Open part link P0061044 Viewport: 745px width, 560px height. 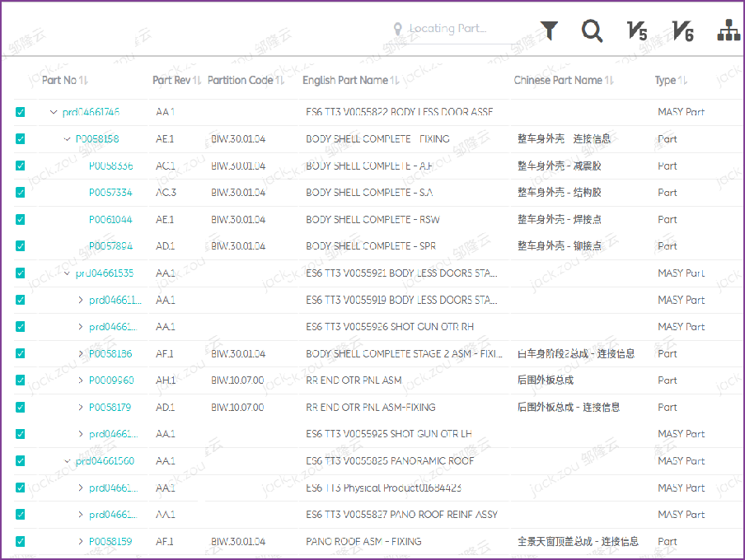coord(110,220)
